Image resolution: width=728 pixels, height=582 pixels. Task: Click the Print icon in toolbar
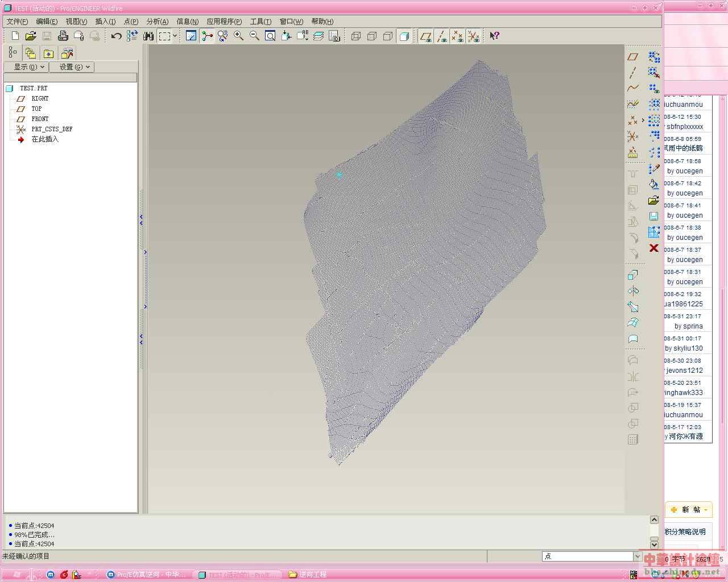[x=63, y=36]
